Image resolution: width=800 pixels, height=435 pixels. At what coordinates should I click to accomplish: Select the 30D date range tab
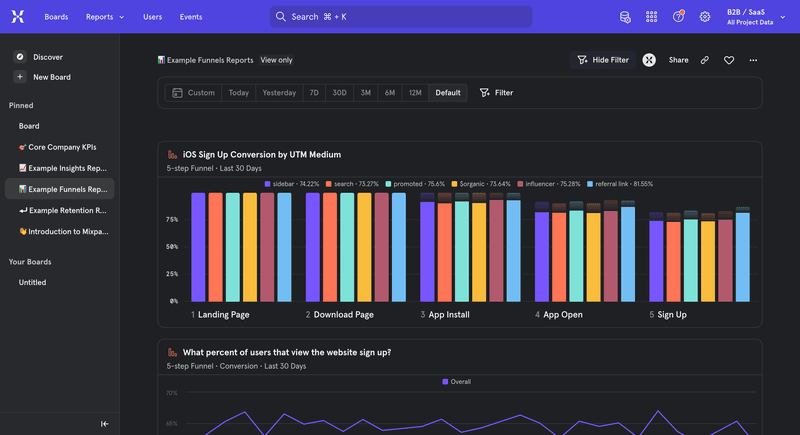pyautogui.click(x=339, y=93)
